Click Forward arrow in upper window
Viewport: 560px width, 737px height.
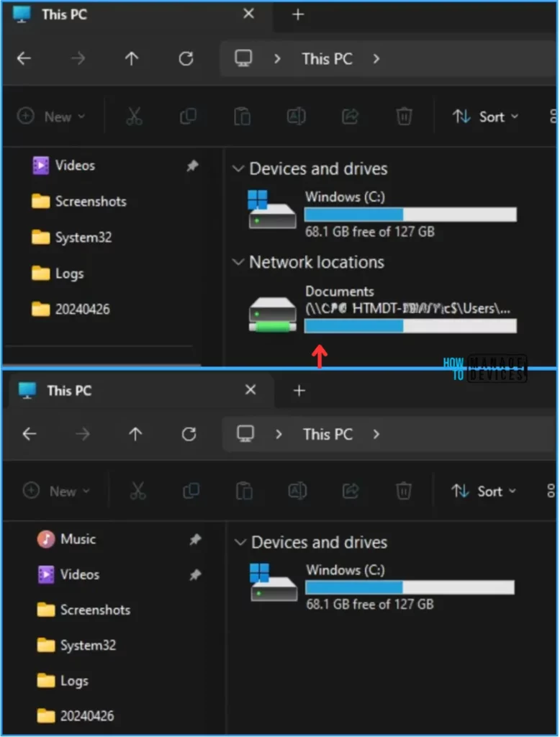pyautogui.click(x=78, y=59)
